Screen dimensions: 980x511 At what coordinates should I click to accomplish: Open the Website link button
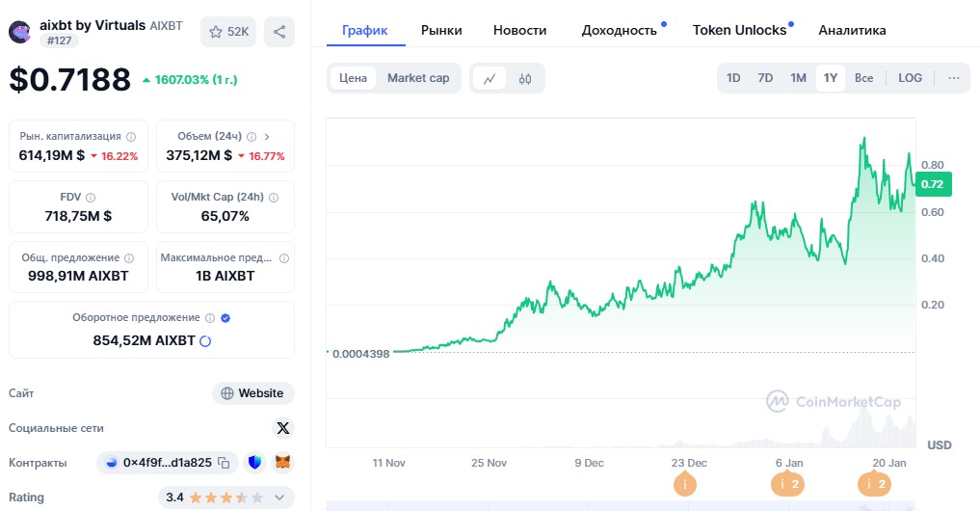252,393
